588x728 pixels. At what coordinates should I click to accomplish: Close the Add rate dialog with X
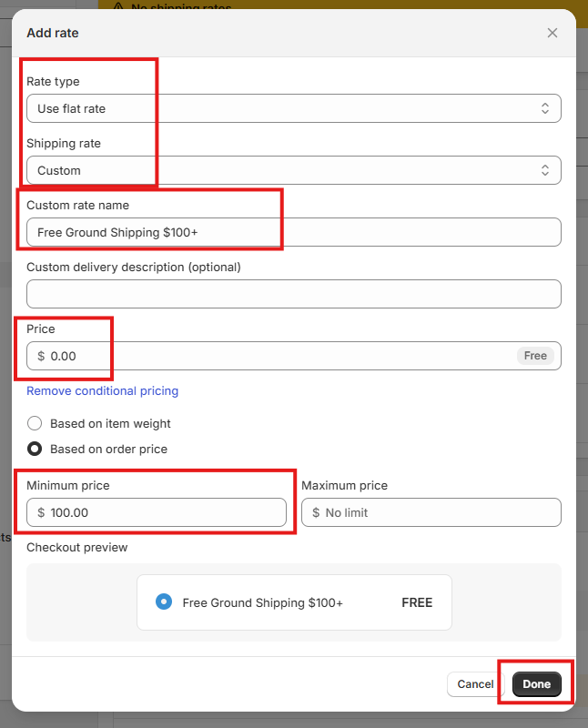[x=553, y=33]
